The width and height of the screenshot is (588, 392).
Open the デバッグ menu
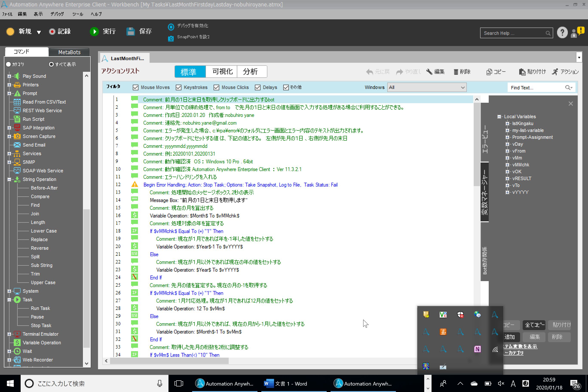57,14
